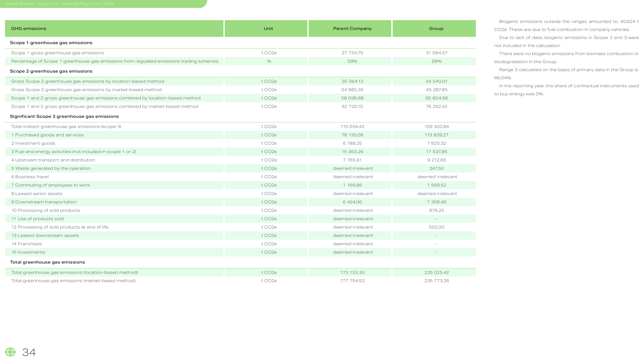The image size is (644, 362).
Task: Select the value 177 754,52
Action: click(352, 281)
